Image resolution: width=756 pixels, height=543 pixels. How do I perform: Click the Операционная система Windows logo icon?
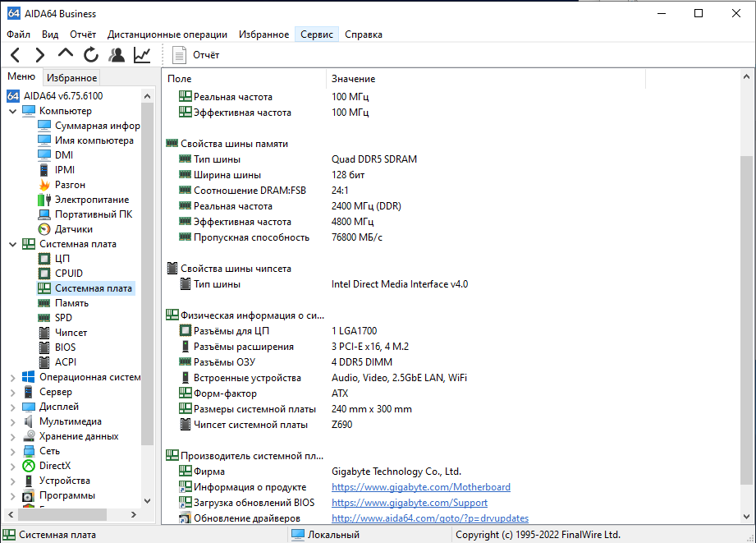29,377
